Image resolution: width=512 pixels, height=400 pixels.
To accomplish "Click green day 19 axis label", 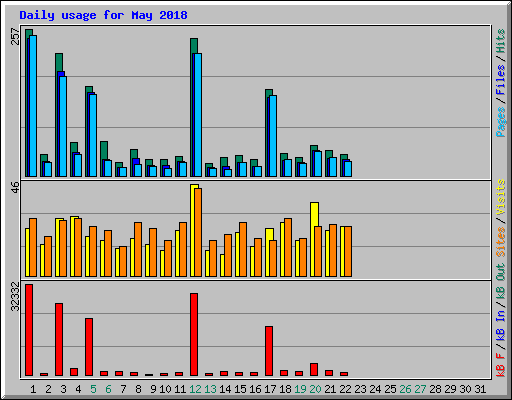I will tap(300, 389).
